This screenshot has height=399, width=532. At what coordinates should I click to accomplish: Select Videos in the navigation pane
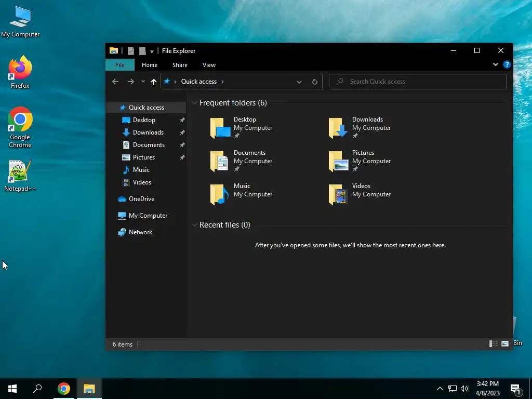(142, 182)
